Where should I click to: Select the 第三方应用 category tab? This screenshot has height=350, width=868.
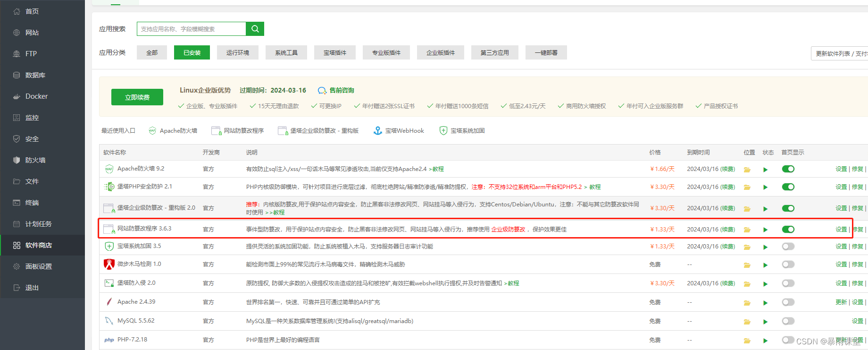click(495, 52)
